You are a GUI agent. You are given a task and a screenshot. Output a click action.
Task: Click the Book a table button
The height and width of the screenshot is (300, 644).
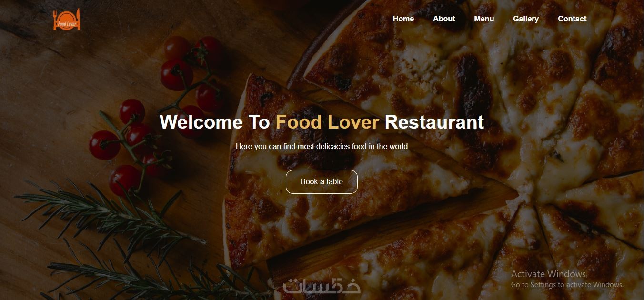pyautogui.click(x=322, y=182)
